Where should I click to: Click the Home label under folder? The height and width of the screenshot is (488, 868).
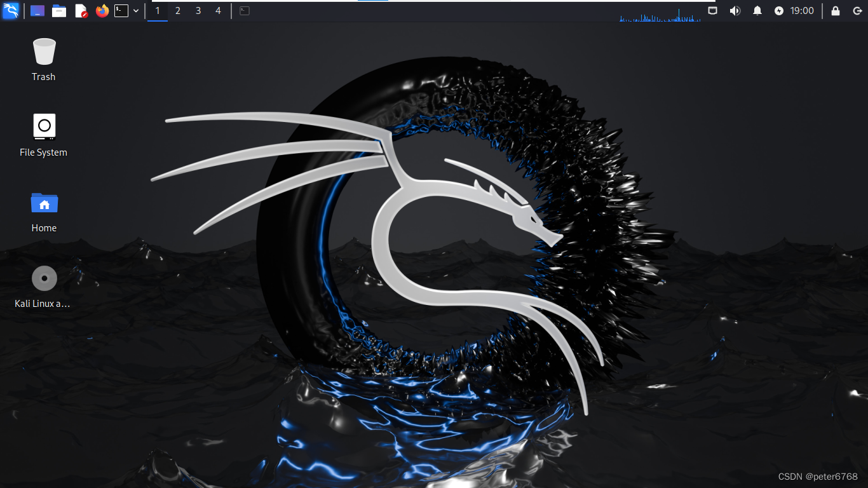(x=44, y=228)
